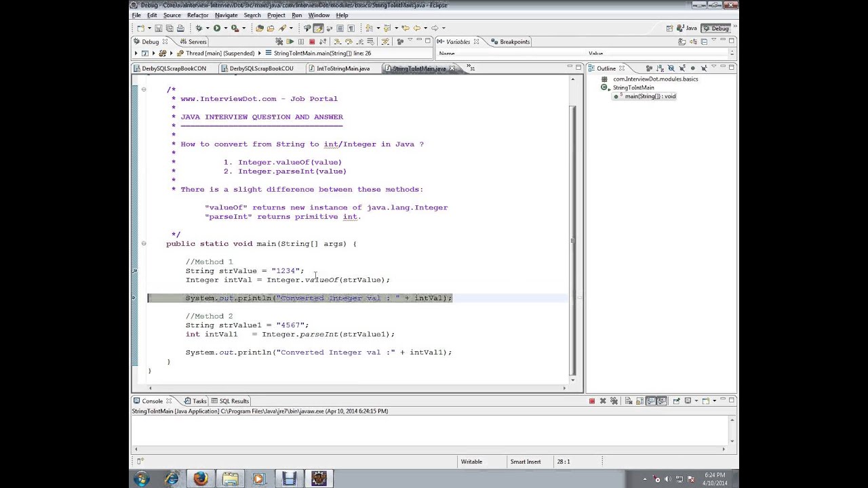Open the New file dropdown arrow
Viewport: 868px width, 488px height.
(149, 28)
